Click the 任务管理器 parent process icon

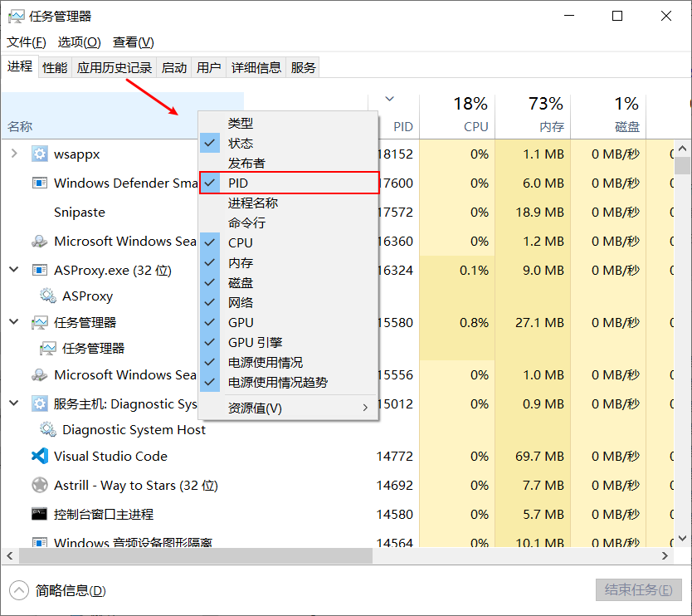tap(40, 322)
